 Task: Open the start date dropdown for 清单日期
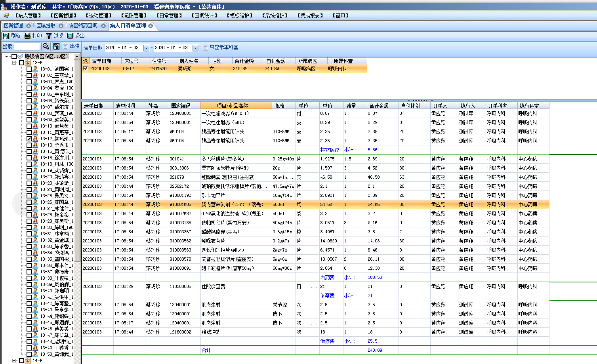(x=146, y=48)
